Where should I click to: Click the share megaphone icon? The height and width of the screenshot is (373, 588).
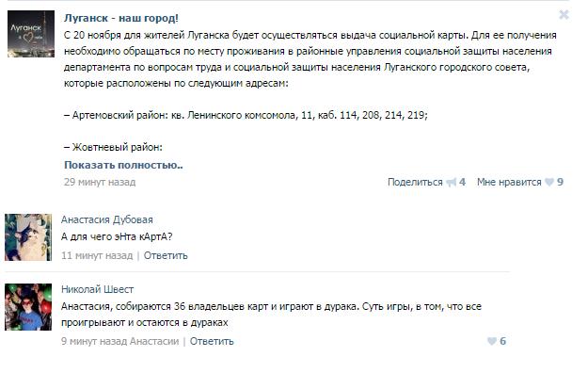[452, 182]
